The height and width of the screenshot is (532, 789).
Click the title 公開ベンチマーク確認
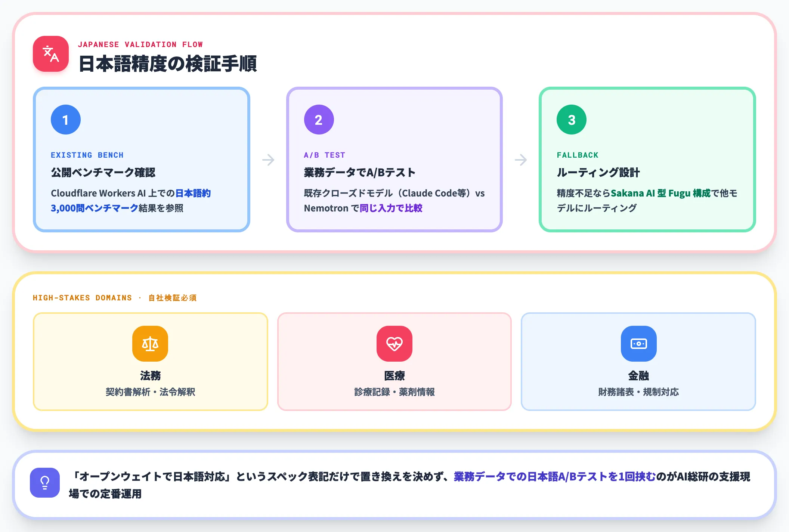[x=103, y=172]
